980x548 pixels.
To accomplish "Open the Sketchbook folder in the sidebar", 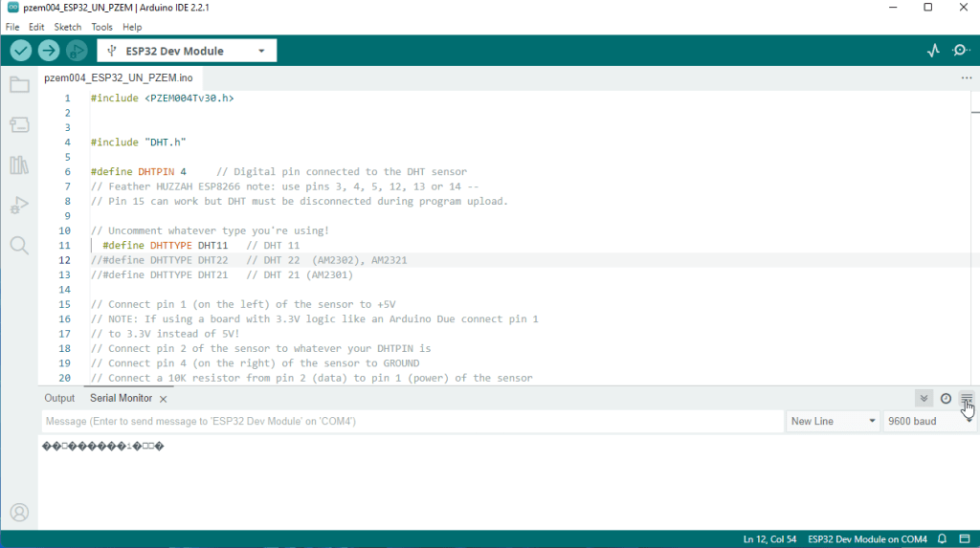I will 19,85.
